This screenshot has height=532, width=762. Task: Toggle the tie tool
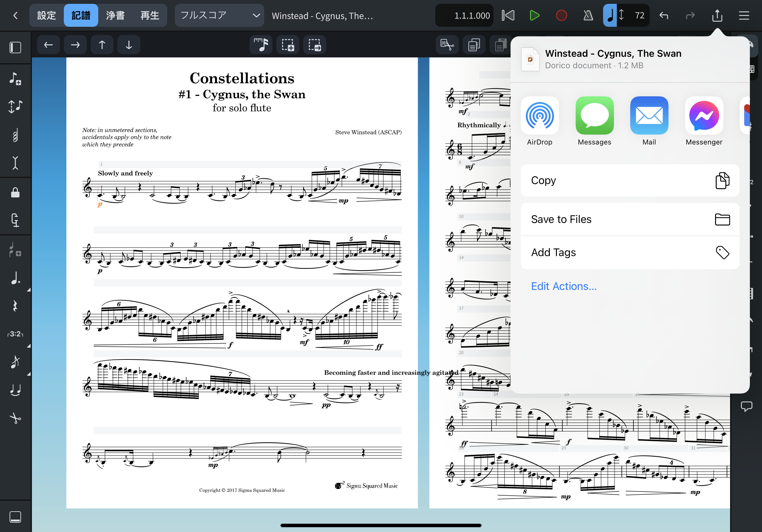(15, 390)
